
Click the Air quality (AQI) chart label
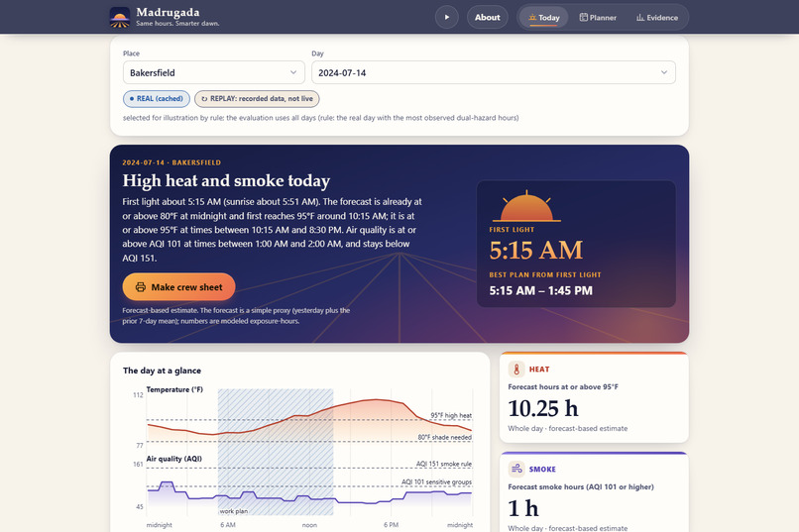[x=174, y=459]
